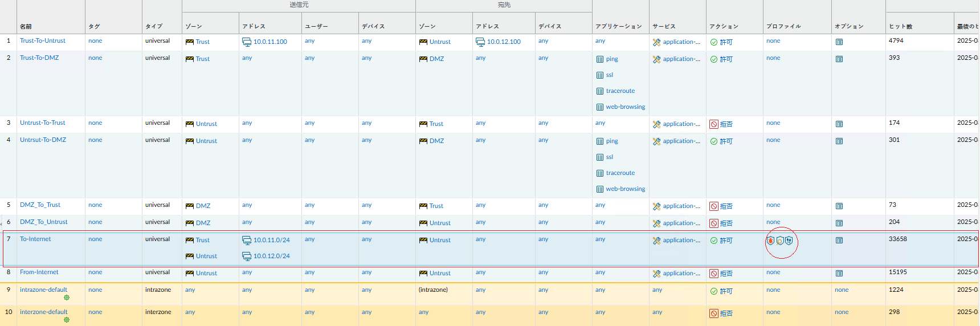
Task: Click the Antivirus profile icon in To-Internet rule
Action: [770, 241]
